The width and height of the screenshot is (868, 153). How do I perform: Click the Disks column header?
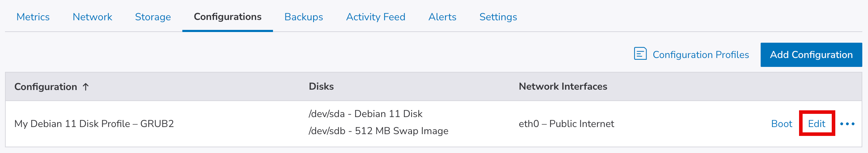[x=321, y=86]
